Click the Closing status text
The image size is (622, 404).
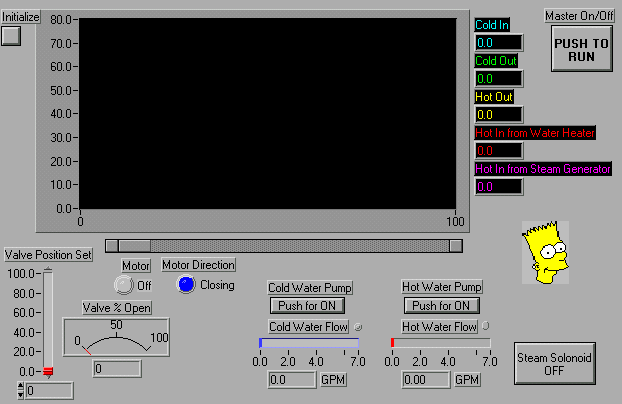click(x=217, y=285)
